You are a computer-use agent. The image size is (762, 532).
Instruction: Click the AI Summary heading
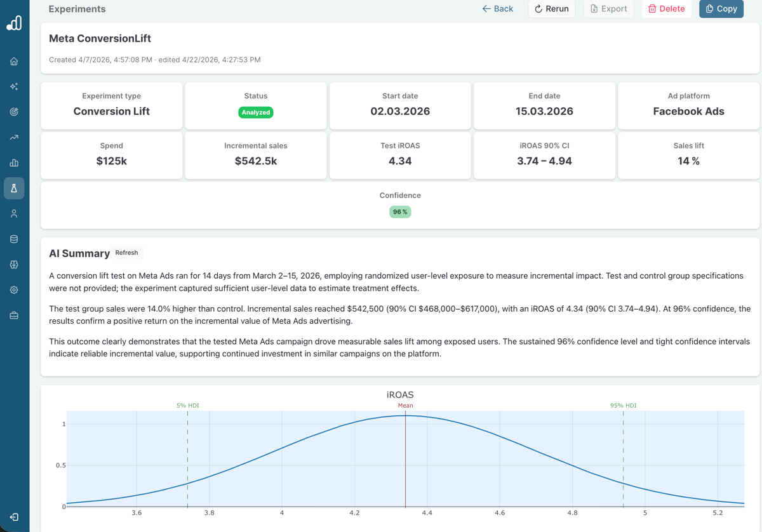pyautogui.click(x=79, y=253)
